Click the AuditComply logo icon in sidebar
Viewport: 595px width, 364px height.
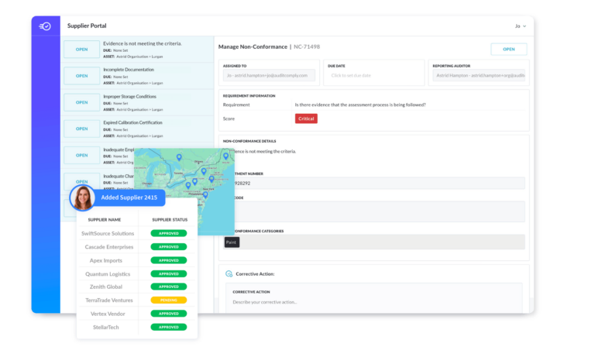pos(46,26)
